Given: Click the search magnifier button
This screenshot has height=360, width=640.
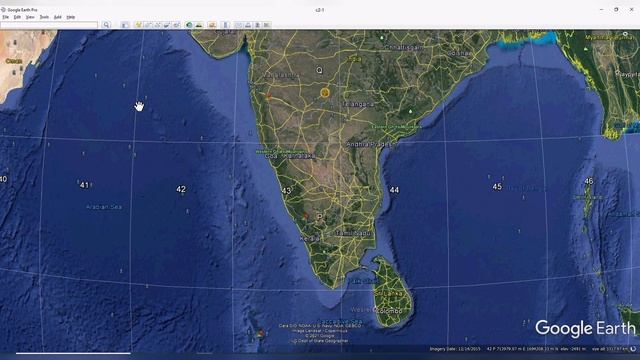Looking at the screenshot, I should click(106, 25).
